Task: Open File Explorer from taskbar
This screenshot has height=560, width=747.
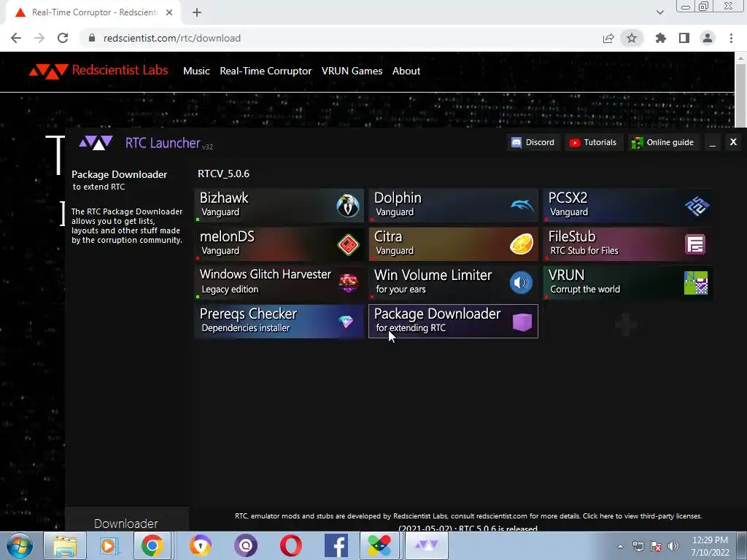Action: tap(65, 546)
